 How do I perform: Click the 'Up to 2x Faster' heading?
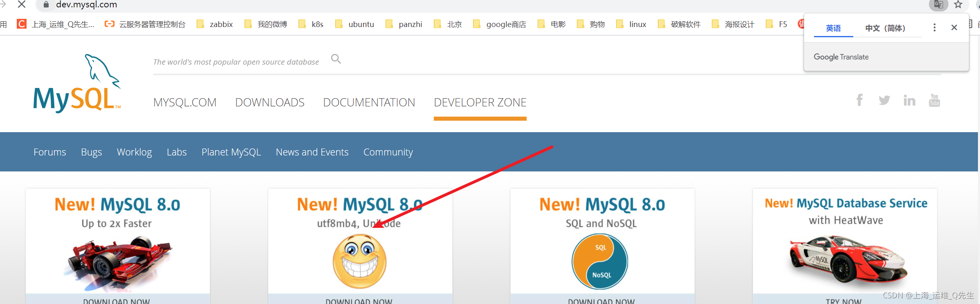tap(117, 223)
